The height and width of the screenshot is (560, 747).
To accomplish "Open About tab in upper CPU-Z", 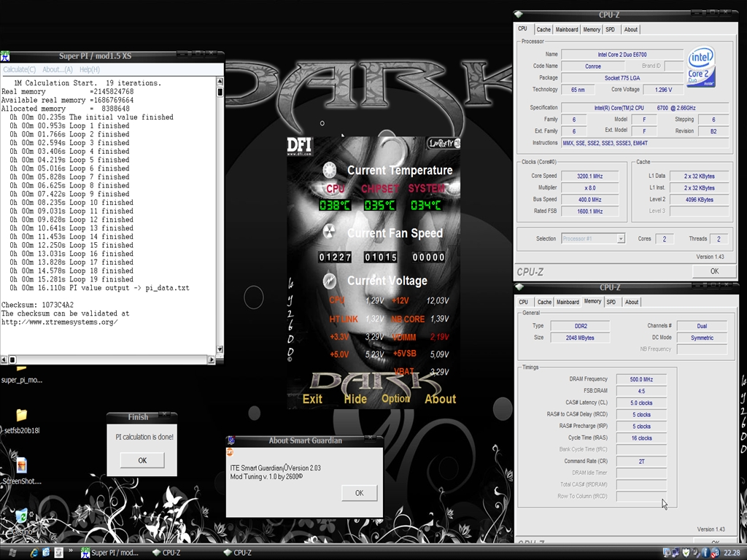I will point(631,29).
